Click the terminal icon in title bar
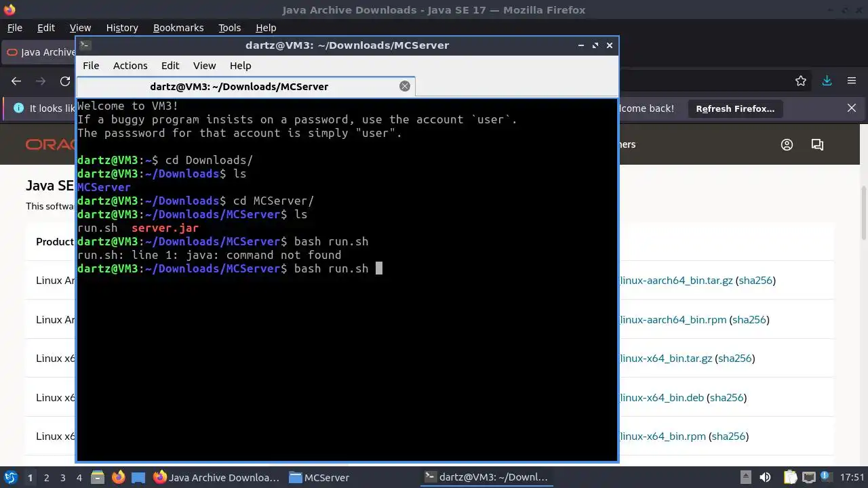 point(85,45)
